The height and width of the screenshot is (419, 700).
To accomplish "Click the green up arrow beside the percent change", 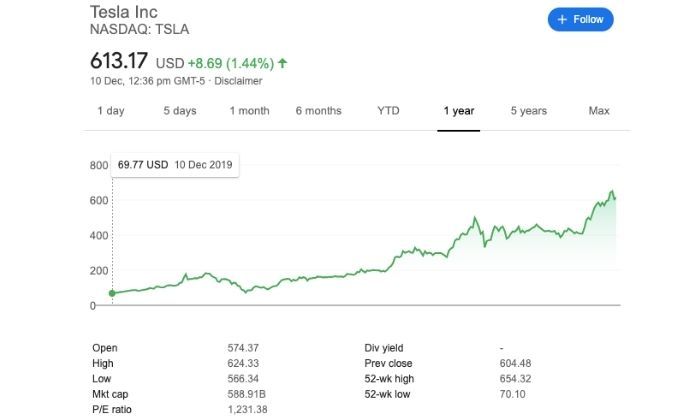I will 283,63.
